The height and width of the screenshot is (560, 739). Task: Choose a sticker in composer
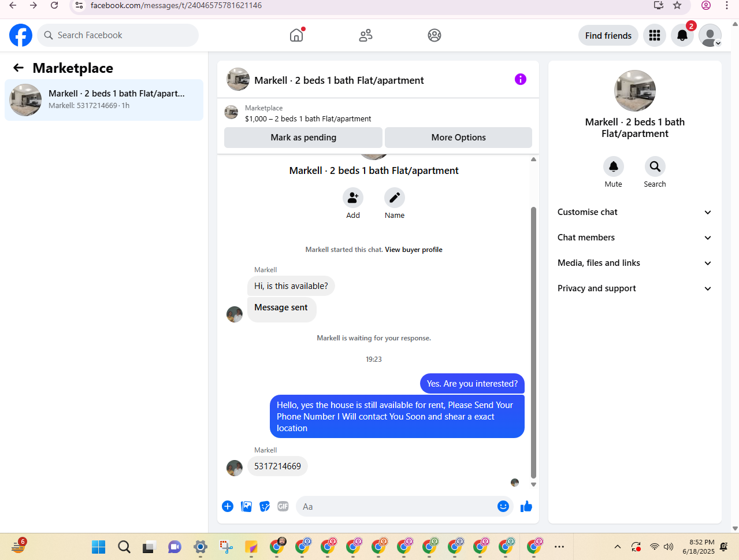(265, 506)
